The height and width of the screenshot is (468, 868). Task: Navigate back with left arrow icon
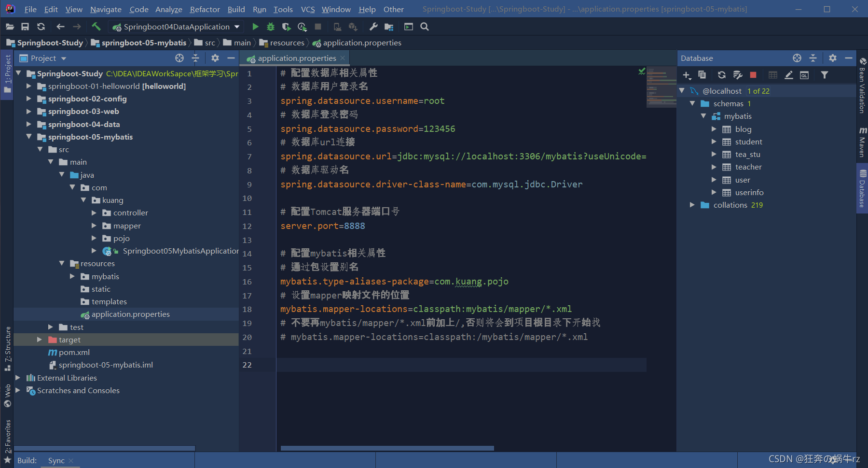click(x=60, y=27)
